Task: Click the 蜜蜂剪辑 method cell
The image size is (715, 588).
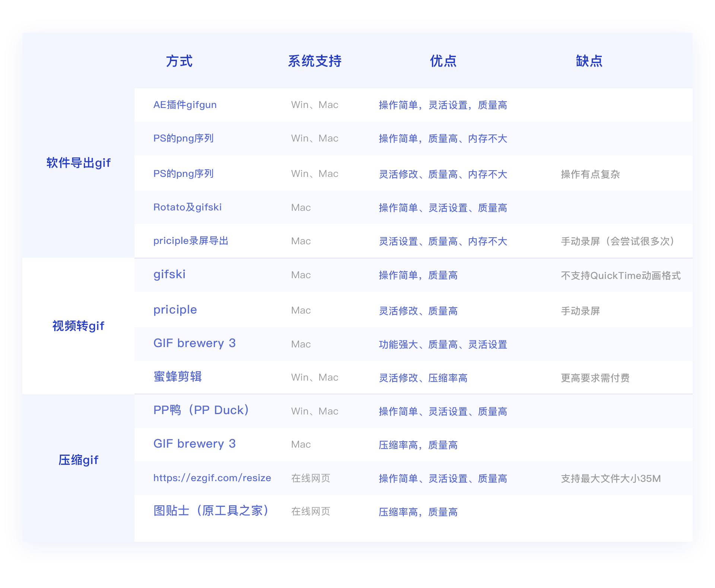Action: click(x=178, y=376)
